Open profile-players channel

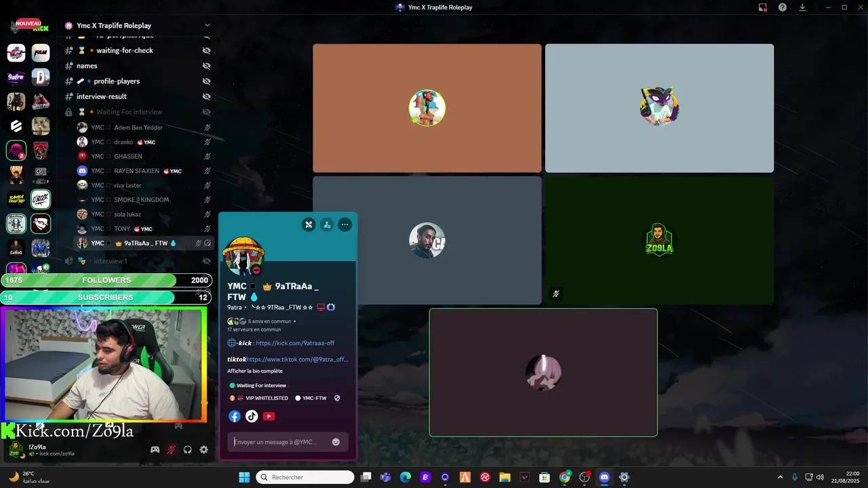[138, 81]
